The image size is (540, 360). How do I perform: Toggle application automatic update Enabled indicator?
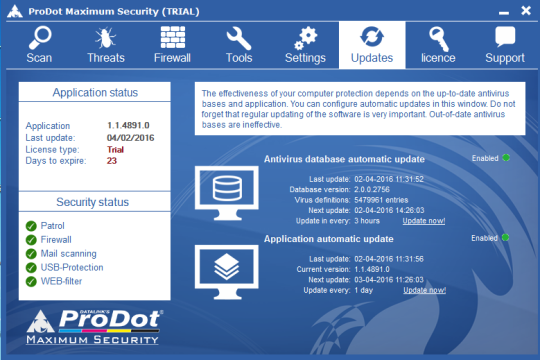coord(506,238)
